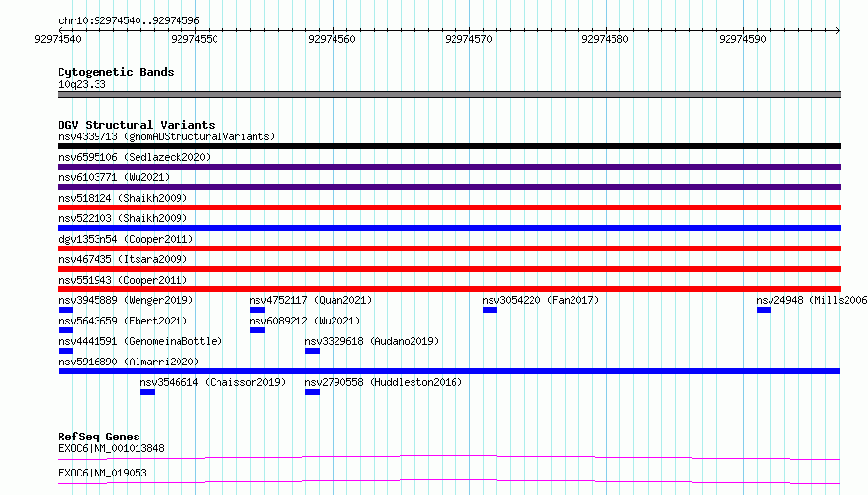Open nsv522103 (Shaikh2009) variant label
Image resolution: width=868 pixels, height=495 pixels.
[123, 218]
